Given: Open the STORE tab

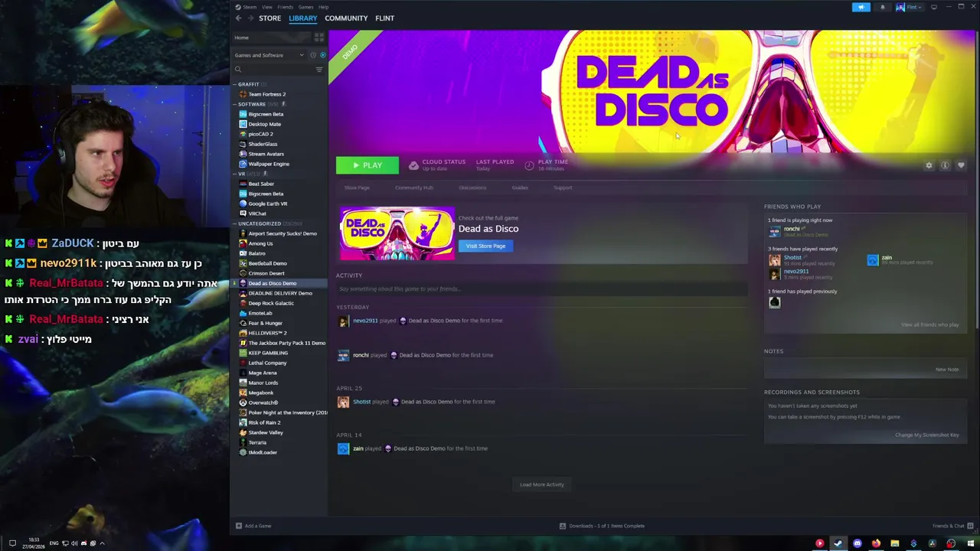Looking at the screenshot, I should [269, 18].
